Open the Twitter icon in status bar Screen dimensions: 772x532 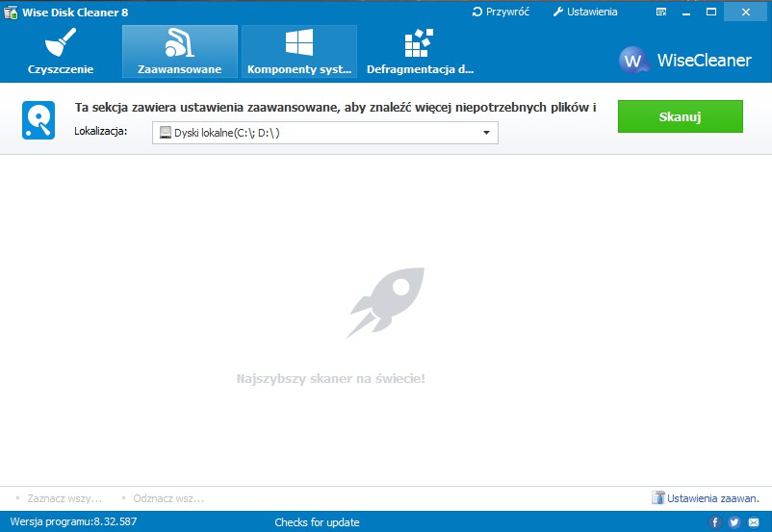click(x=734, y=522)
